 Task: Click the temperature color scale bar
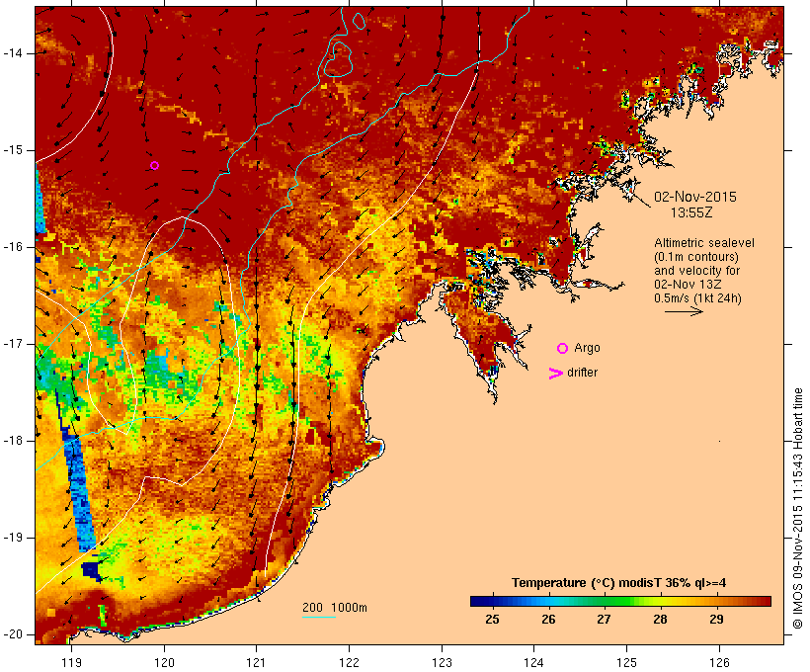pyautogui.click(x=620, y=601)
